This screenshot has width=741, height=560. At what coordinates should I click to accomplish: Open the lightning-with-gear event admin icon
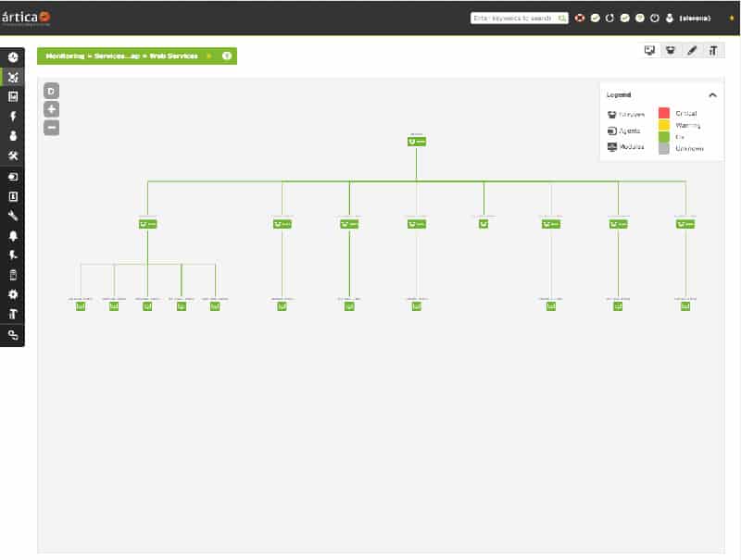click(x=13, y=255)
